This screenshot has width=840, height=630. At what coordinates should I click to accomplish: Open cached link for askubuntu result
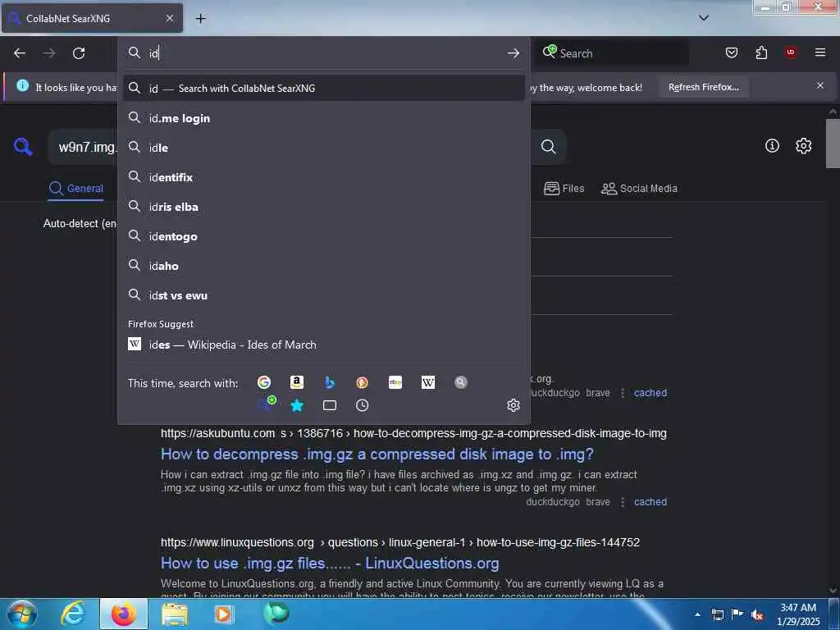point(651,502)
